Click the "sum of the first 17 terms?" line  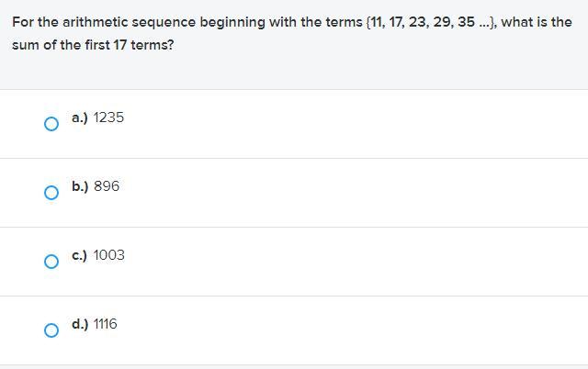coord(92,44)
